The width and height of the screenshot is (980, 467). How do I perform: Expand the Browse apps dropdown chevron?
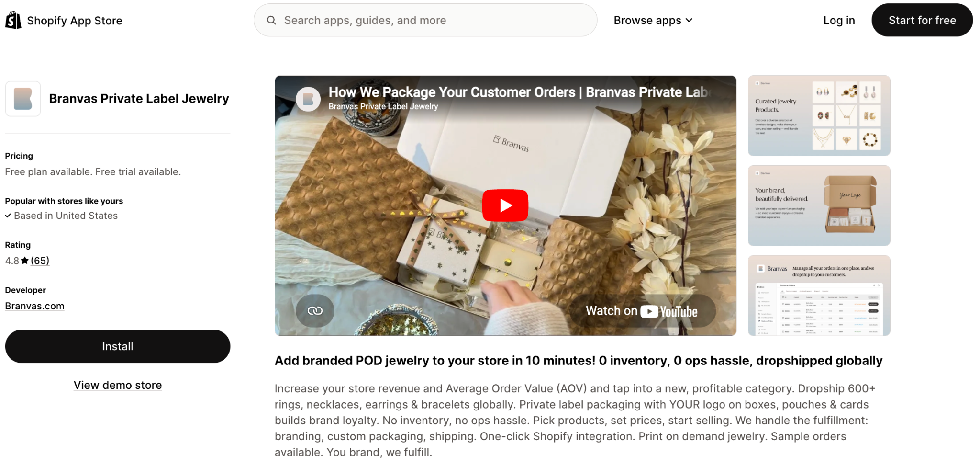pyautogui.click(x=689, y=20)
